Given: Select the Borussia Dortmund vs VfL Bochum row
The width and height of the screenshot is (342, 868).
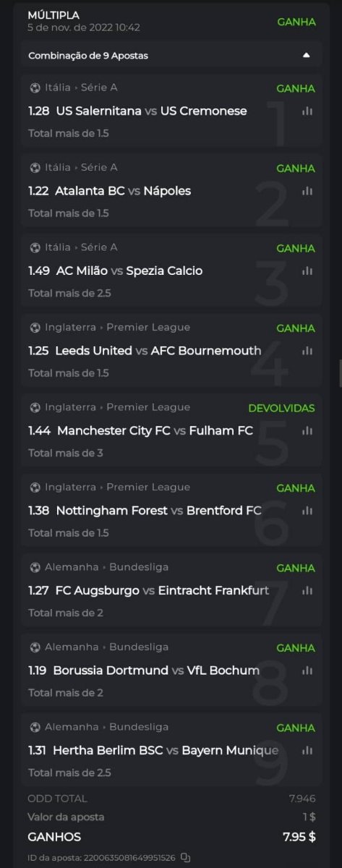Looking at the screenshot, I should pos(171,671).
